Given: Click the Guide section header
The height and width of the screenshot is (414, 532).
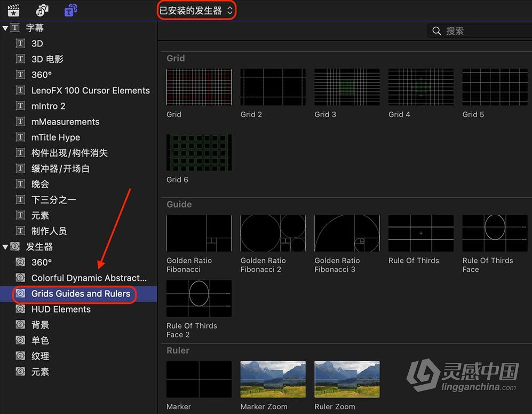Looking at the screenshot, I should 179,204.
